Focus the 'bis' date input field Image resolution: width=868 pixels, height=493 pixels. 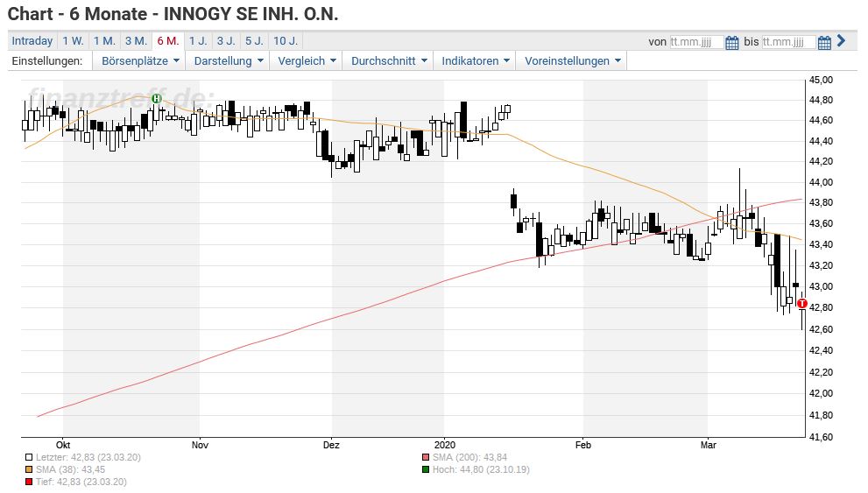click(788, 42)
